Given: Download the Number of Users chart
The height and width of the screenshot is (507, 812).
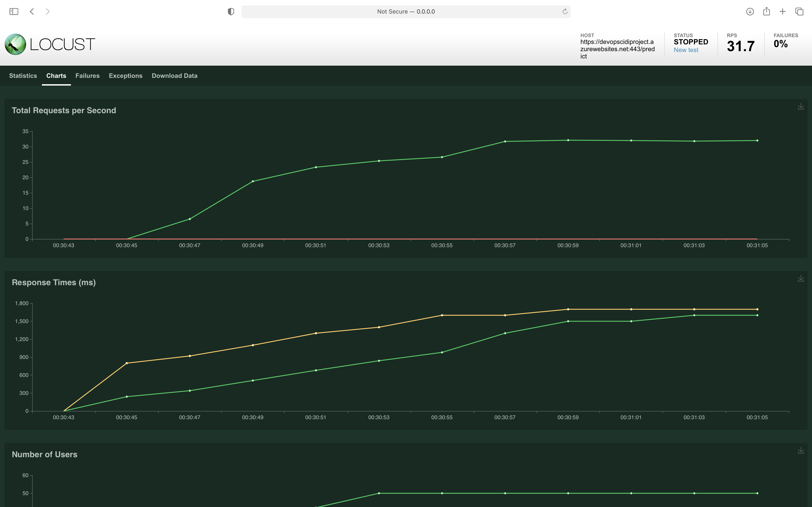Looking at the screenshot, I should [801, 451].
